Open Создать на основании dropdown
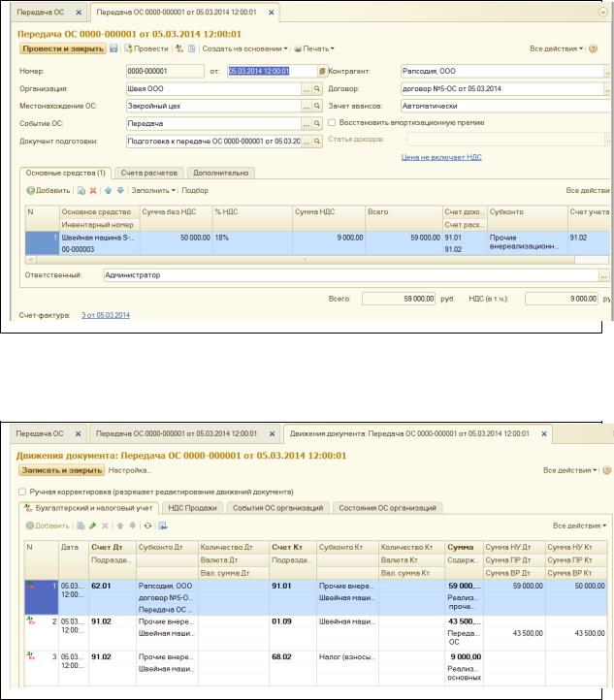Screen dimensions: 614x700 tap(244, 48)
